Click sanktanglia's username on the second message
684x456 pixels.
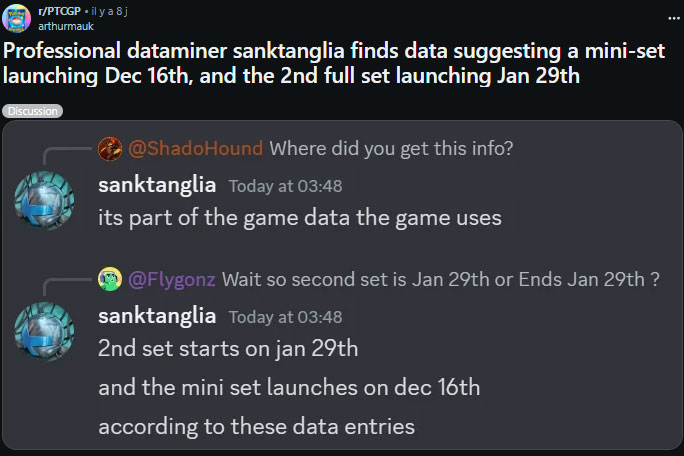(157, 316)
